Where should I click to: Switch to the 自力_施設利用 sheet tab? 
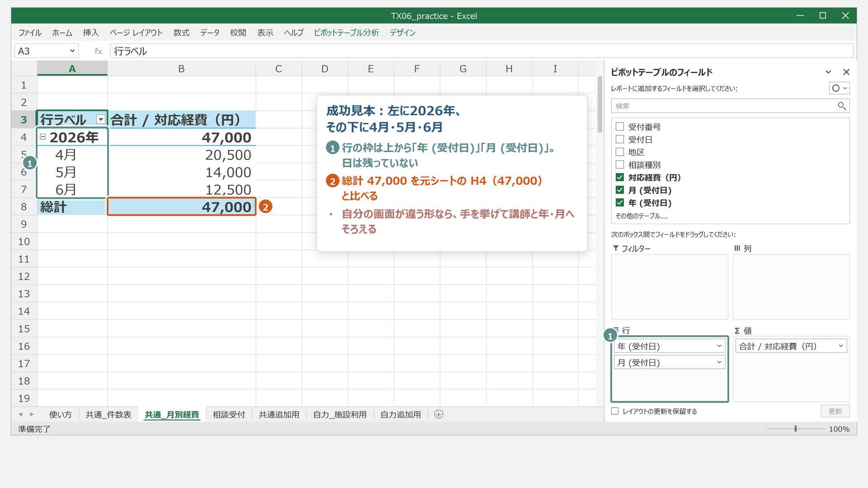click(340, 414)
